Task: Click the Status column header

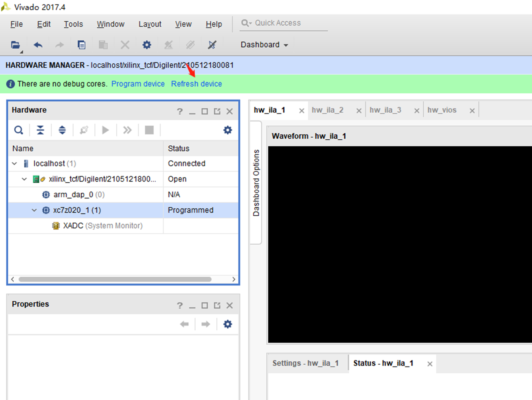Action: pyautogui.click(x=201, y=148)
